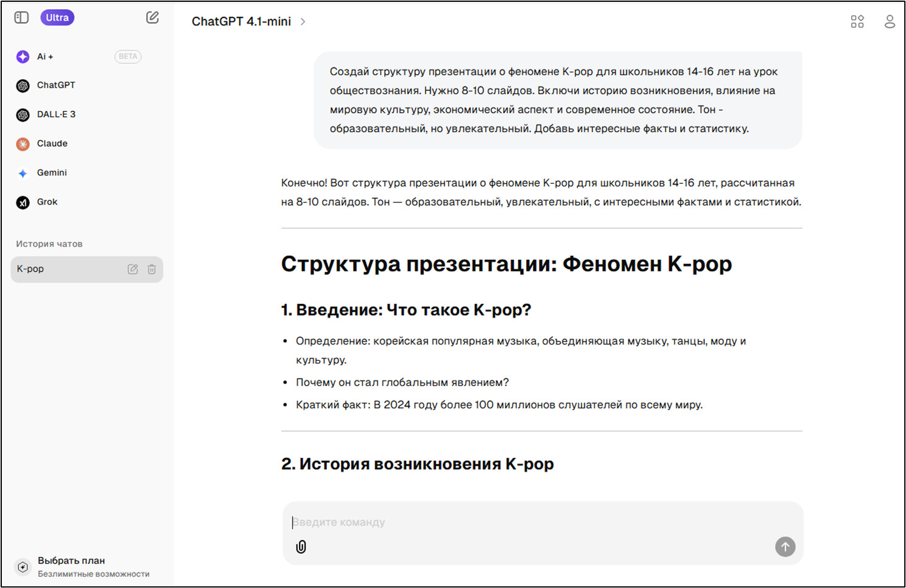Screen dimensions: 906x588
Task: Click the DALL·E 3 logo icon
Action: pos(23,115)
